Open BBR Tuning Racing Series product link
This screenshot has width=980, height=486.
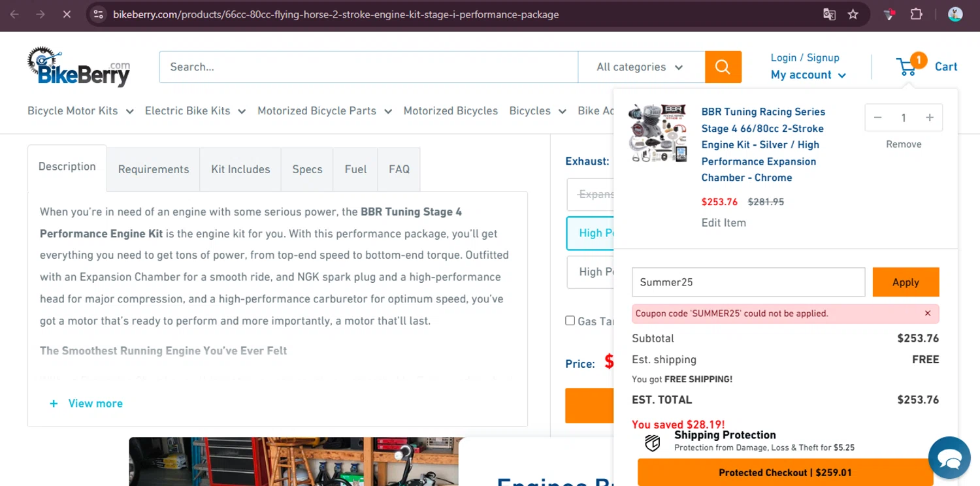point(763,144)
